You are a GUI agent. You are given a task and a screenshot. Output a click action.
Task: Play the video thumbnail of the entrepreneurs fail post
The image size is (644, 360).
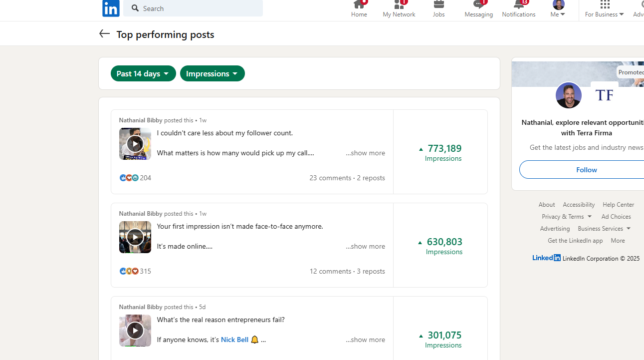coord(135,331)
